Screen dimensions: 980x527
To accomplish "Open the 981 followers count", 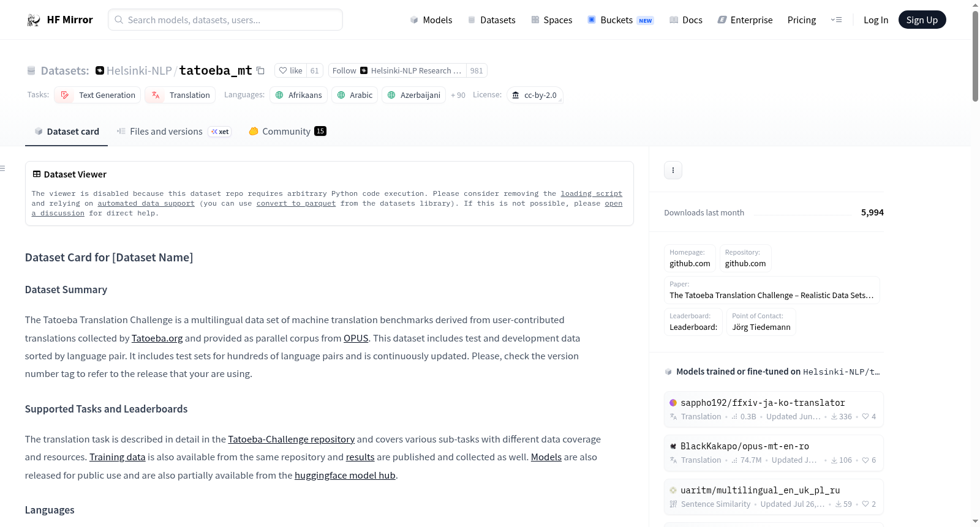I will tap(477, 70).
